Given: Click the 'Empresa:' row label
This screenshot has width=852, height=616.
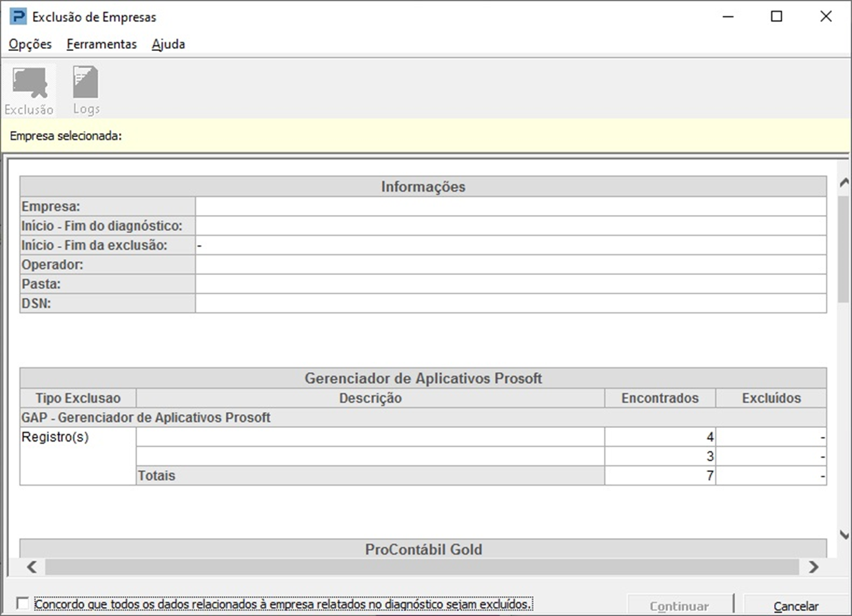Looking at the screenshot, I should click(108, 206).
